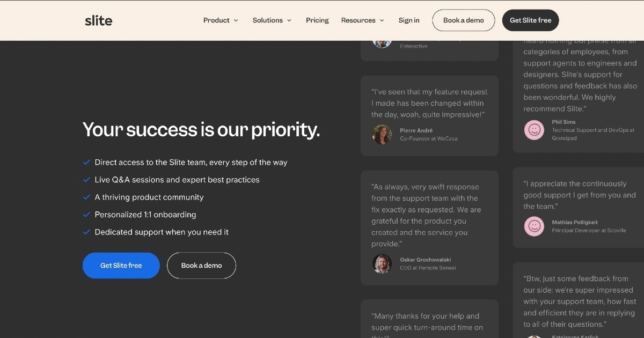
Task: Click the Slite logo in header
Action: (99, 20)
